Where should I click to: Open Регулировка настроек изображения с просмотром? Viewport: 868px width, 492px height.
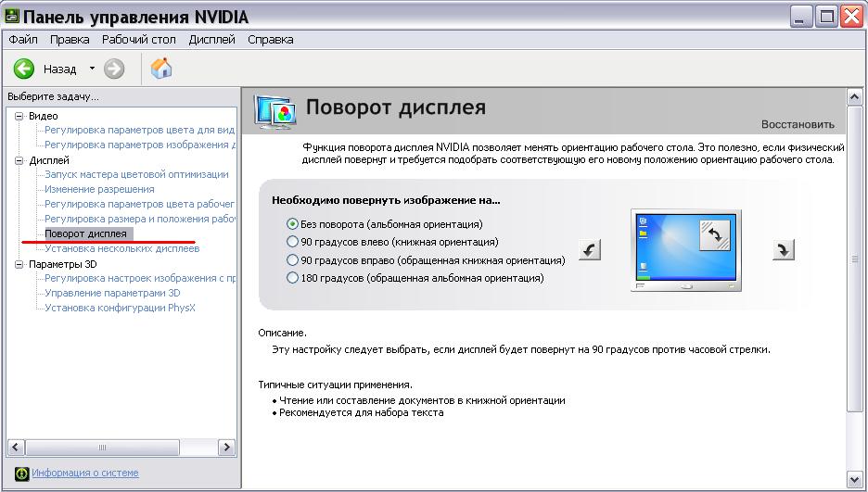coord(139,278)
